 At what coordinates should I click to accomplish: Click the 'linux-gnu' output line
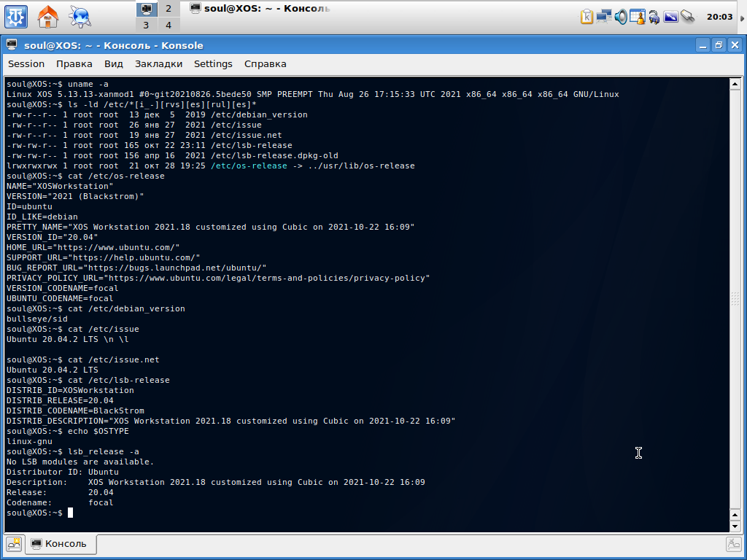pos(29,441)
